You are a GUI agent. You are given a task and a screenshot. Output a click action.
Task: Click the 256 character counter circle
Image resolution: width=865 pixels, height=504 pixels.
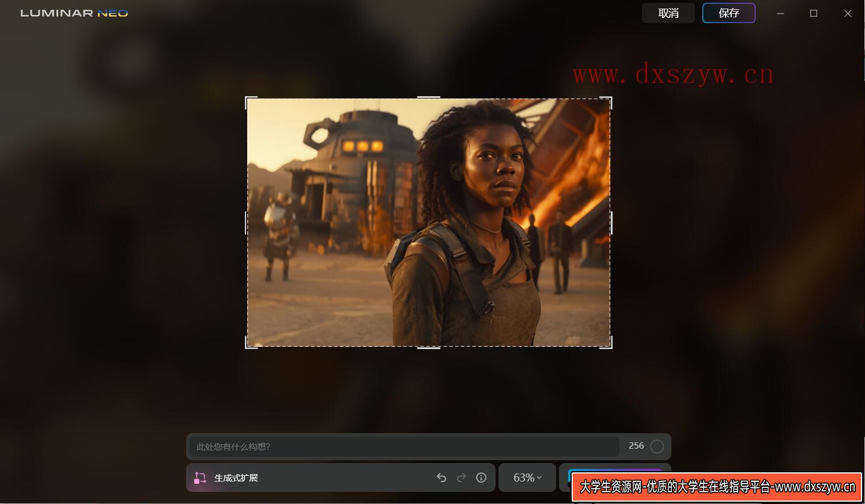tap(657, 446)
